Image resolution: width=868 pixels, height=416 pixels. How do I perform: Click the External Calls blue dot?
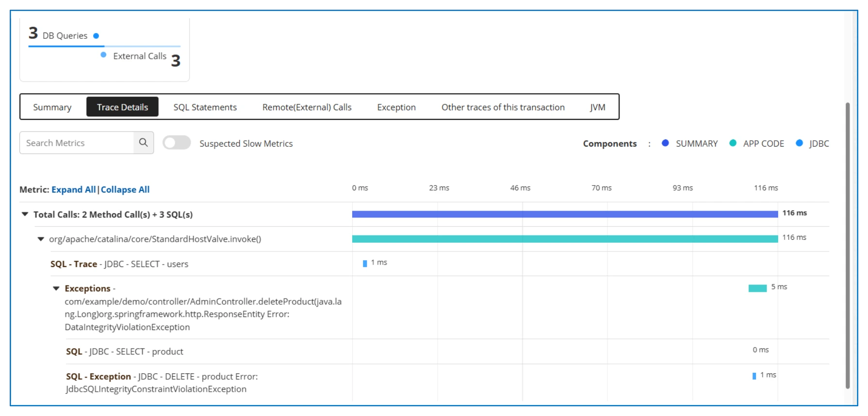coord(103,55)
